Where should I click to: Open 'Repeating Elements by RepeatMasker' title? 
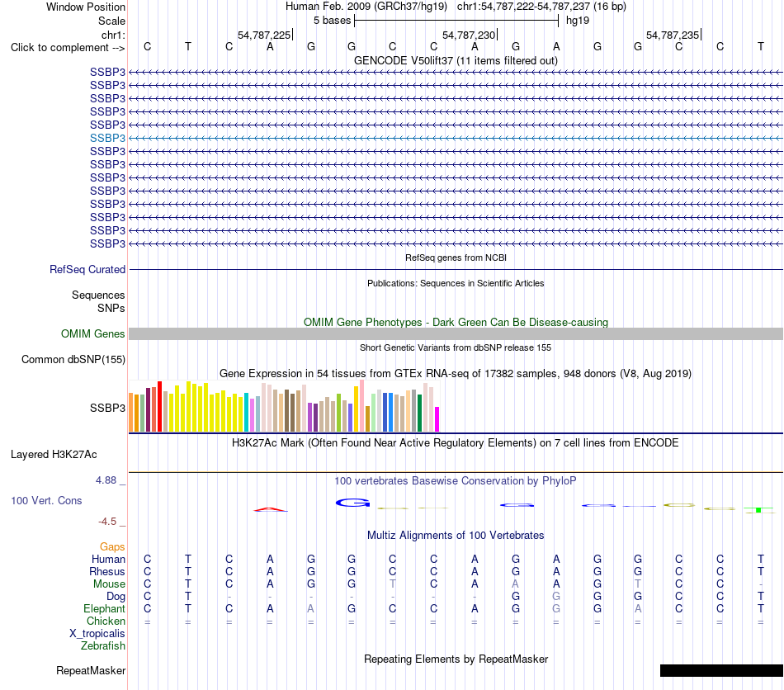(x=456, y=659)
